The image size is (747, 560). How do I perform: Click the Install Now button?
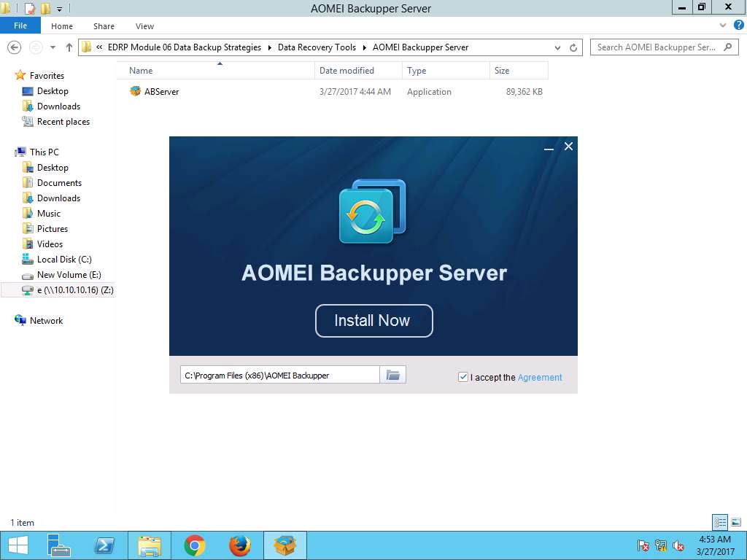(374, 321)
